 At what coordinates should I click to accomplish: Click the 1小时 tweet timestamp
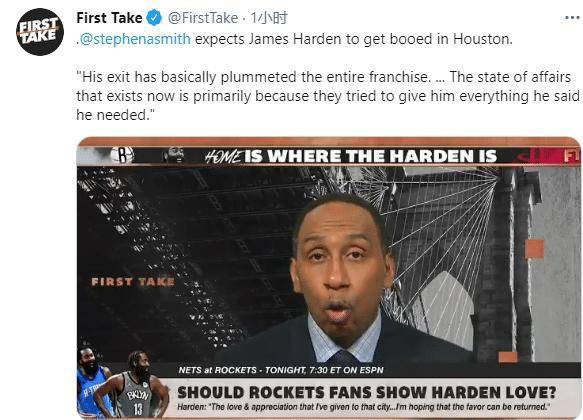pyautogui.click(x=268, y=18)
